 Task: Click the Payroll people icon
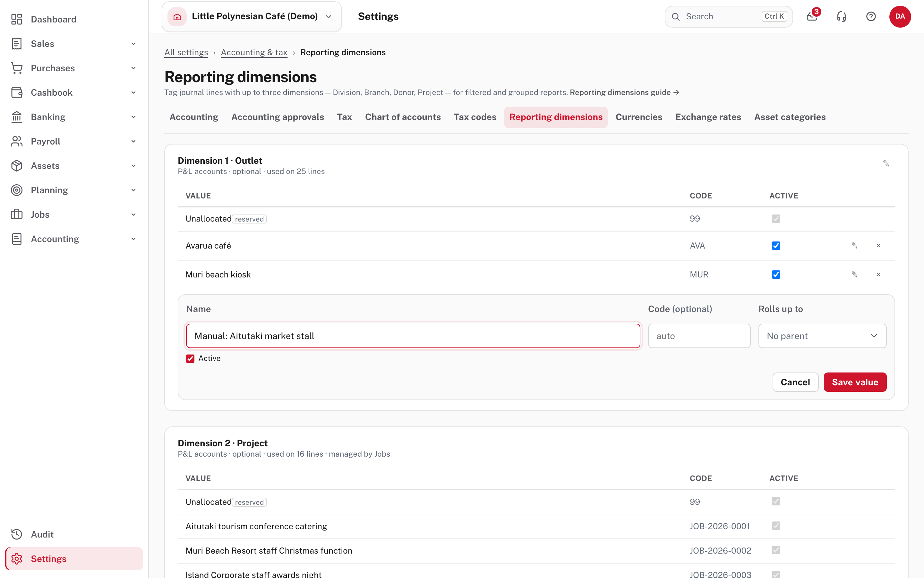16,141
